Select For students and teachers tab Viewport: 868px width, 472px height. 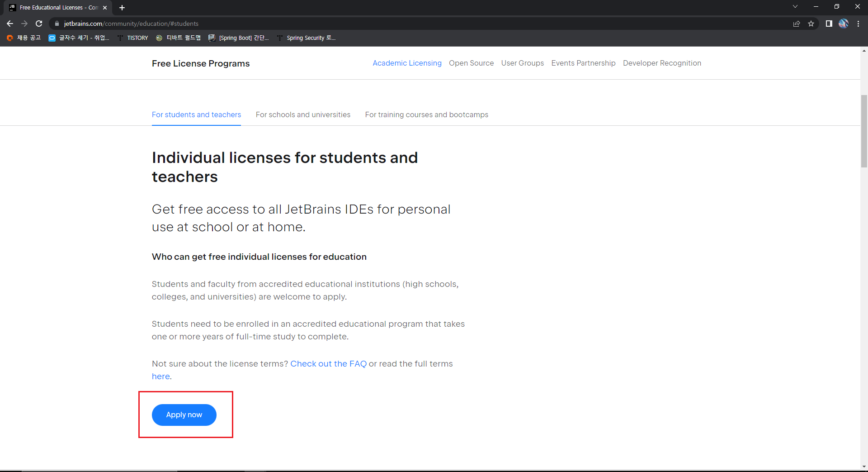196,115
